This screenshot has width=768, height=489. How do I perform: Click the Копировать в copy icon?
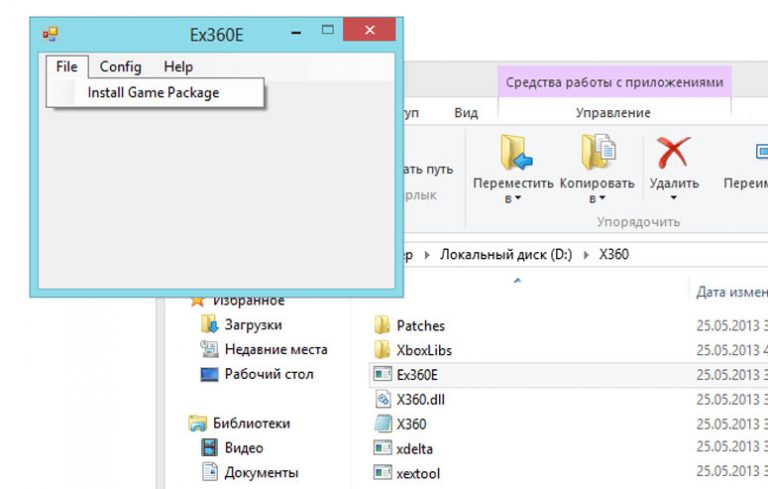point(598,153)
